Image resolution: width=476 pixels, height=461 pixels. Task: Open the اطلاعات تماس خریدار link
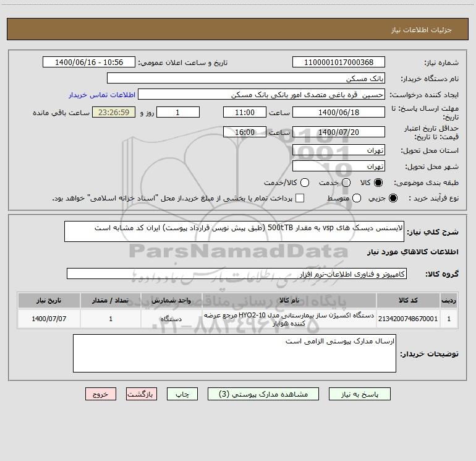tap(102, 95)
